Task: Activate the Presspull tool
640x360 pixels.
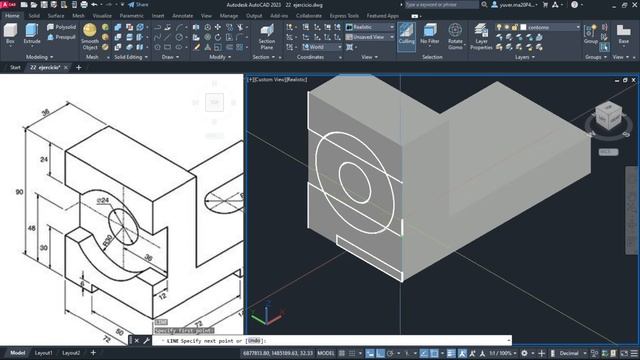Action: 61,37
